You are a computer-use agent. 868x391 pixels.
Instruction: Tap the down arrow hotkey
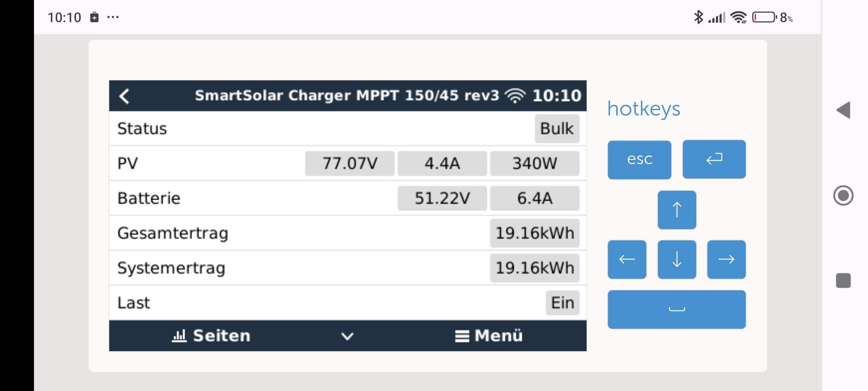677,260
